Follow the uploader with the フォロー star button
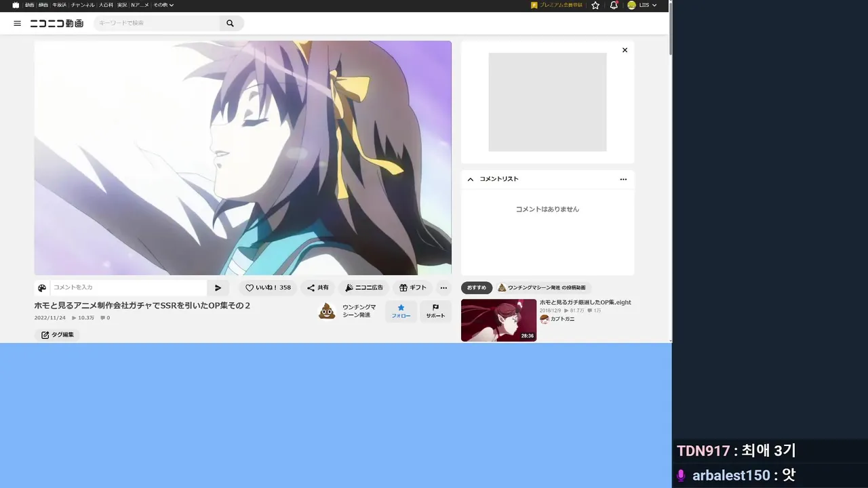This screenshot has height=488, width=868. coord(401,311)
